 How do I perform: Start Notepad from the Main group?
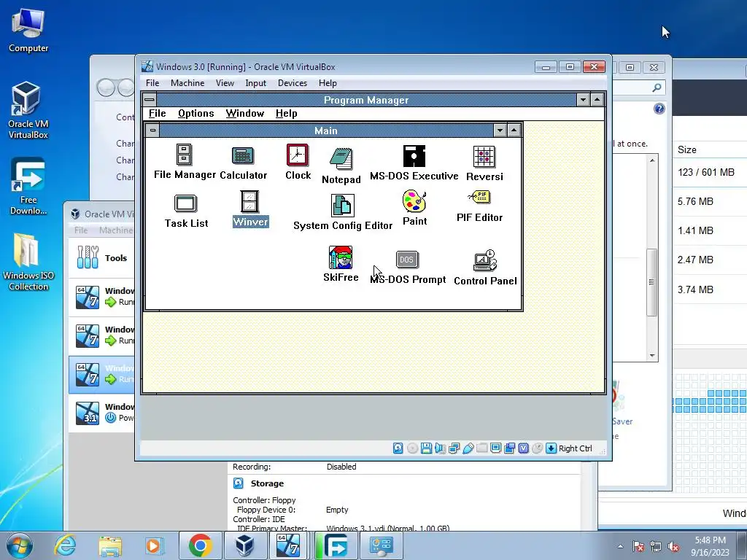pos(341,166)
